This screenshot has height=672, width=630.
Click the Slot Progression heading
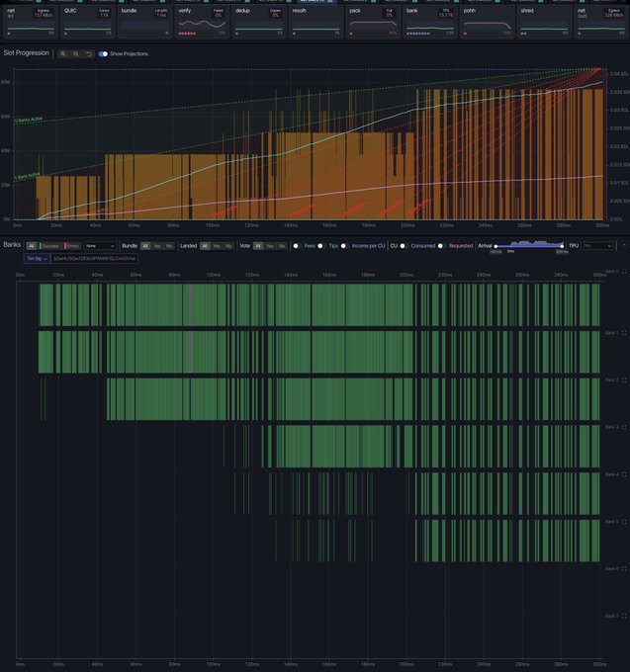pos(26,52)
